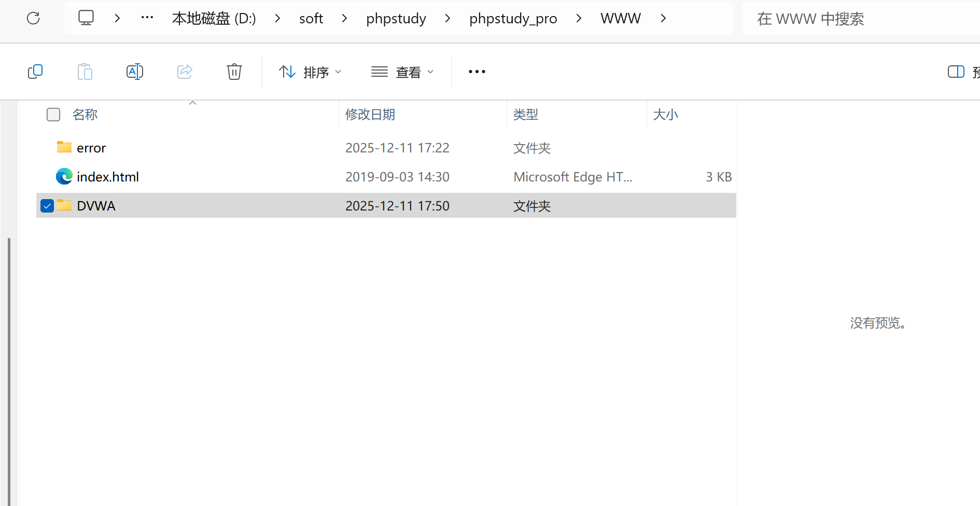
Task: Open the 排序 sort dropdown
Action: [311, 72]
